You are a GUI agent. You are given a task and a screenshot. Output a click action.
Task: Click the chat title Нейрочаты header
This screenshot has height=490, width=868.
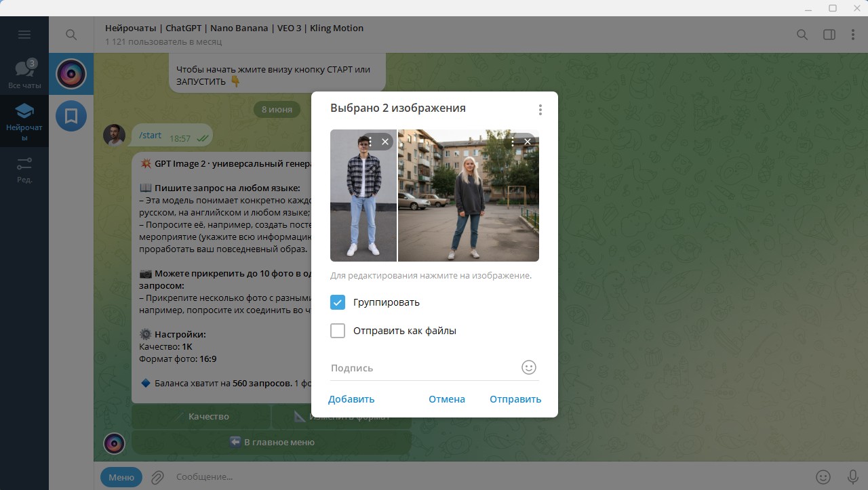(x=234, y=28)
